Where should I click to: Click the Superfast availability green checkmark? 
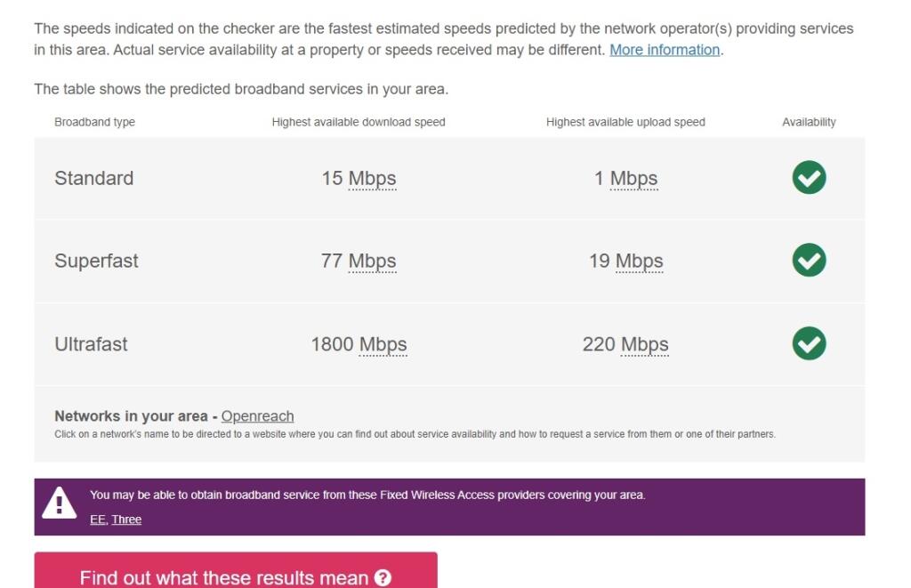pos(808,260)
